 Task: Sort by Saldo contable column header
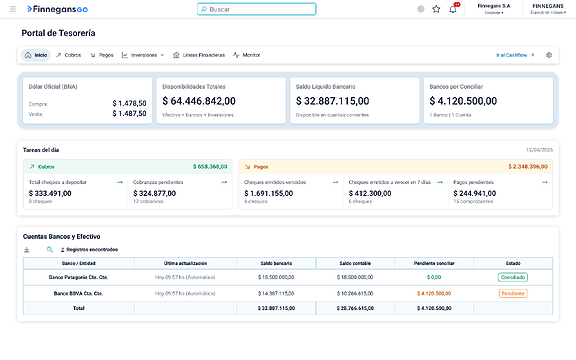click(355, 263)
